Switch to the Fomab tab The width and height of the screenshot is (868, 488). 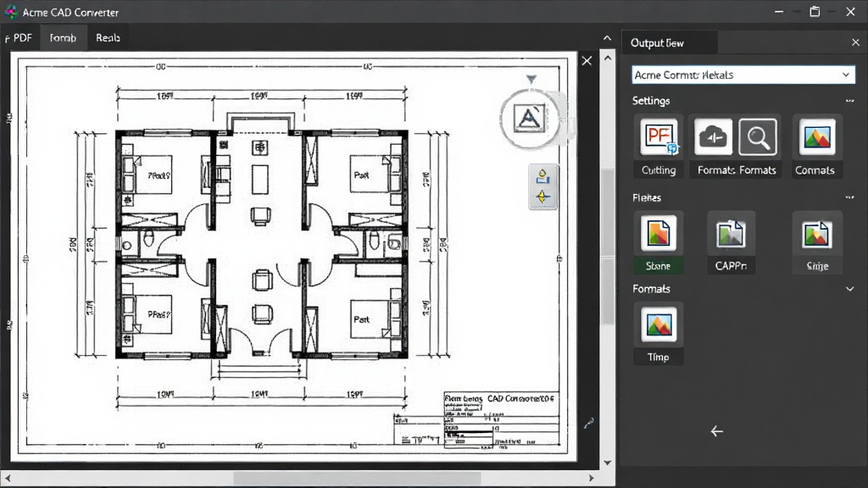[63, 37]
